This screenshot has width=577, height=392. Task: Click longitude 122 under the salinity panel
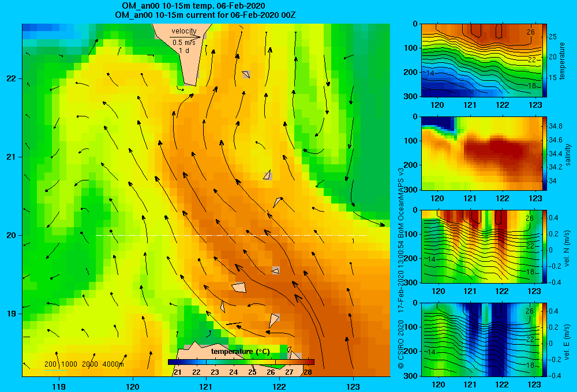(x=503, y=198)
